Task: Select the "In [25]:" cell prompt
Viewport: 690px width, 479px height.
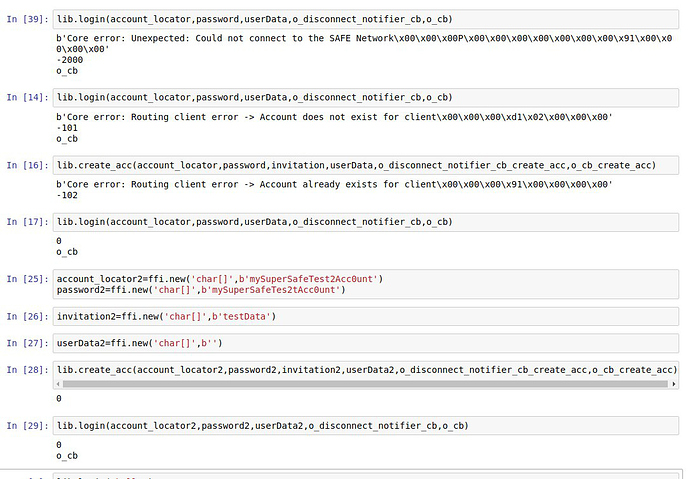Action: (x=27, y=278)
